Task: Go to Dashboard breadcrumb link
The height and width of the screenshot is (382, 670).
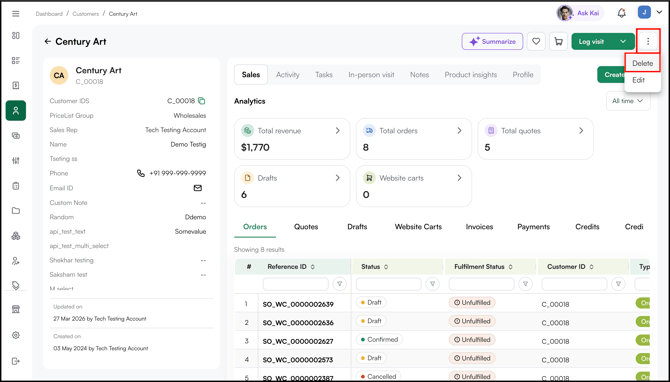Action: point(49,14)
